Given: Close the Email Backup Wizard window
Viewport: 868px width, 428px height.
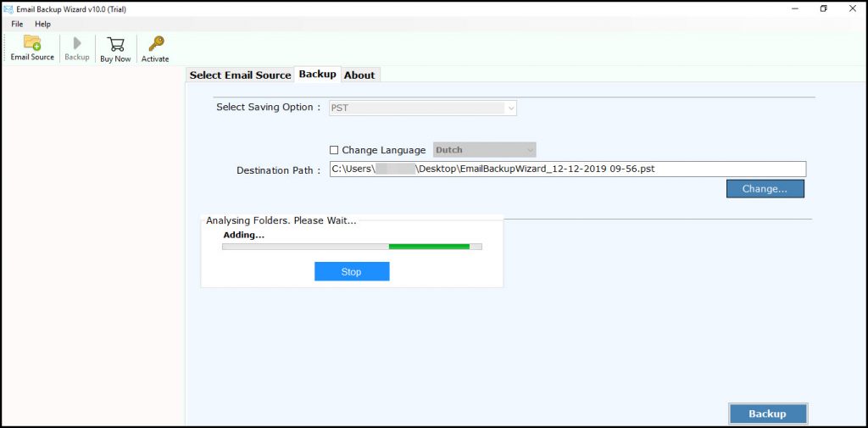Looking at the screenshot, I should coord(854,8).
